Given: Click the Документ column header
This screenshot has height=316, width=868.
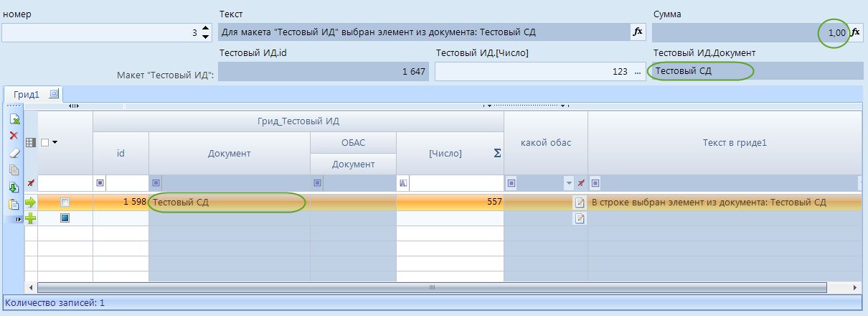Looking at the screenshot, I should [x=229, y=153].
